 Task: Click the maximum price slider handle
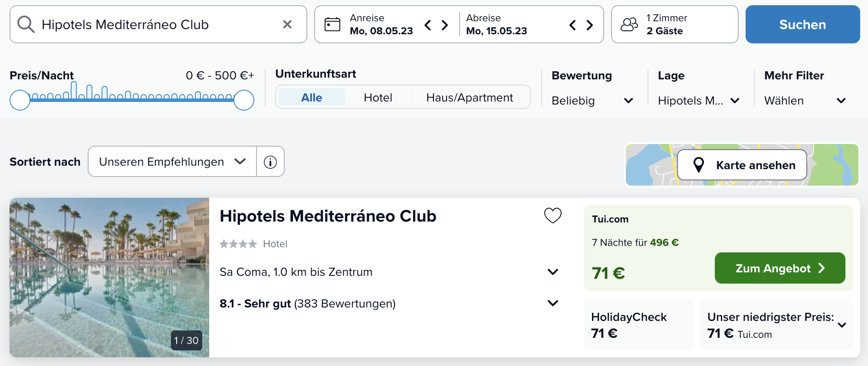coord(244,100)
